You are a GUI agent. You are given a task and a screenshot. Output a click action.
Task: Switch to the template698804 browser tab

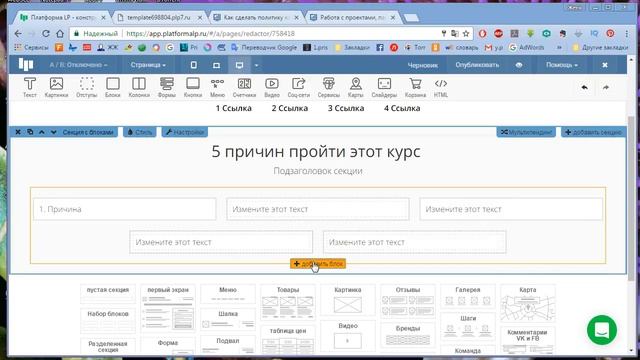(x=159, y=18)
